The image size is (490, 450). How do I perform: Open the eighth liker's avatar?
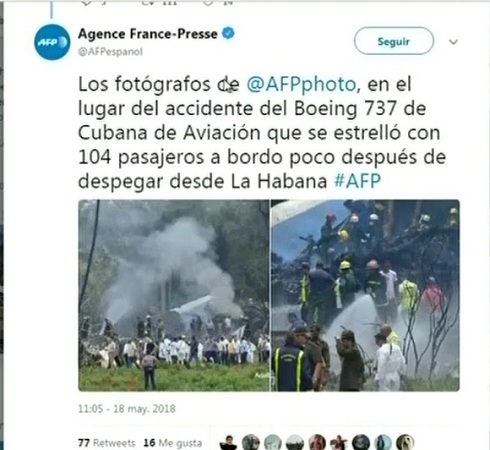point(383,443)
